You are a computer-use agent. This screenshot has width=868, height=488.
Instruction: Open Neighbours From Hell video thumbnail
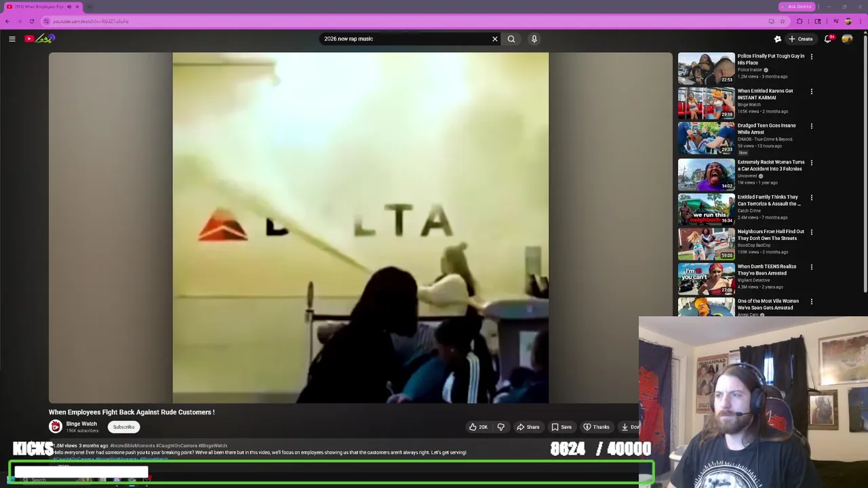coord(706,243)
